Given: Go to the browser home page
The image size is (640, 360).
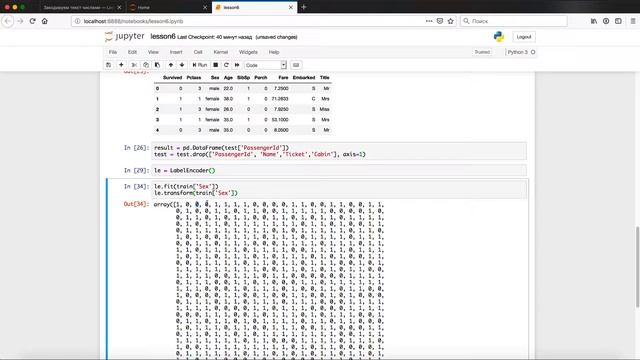Looking at the screenshot, I should tap(44, 21).
